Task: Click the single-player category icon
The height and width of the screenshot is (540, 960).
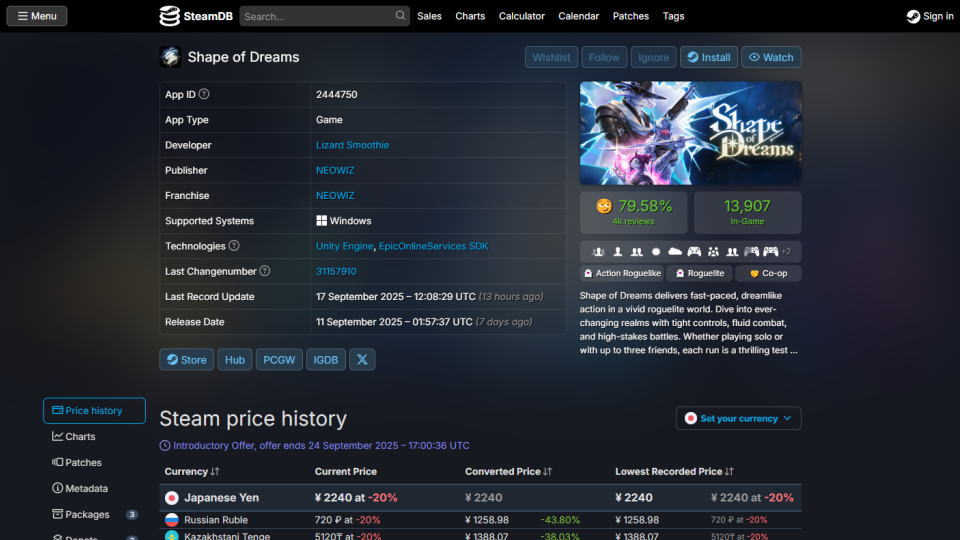Action: click(x=618, y=252)
